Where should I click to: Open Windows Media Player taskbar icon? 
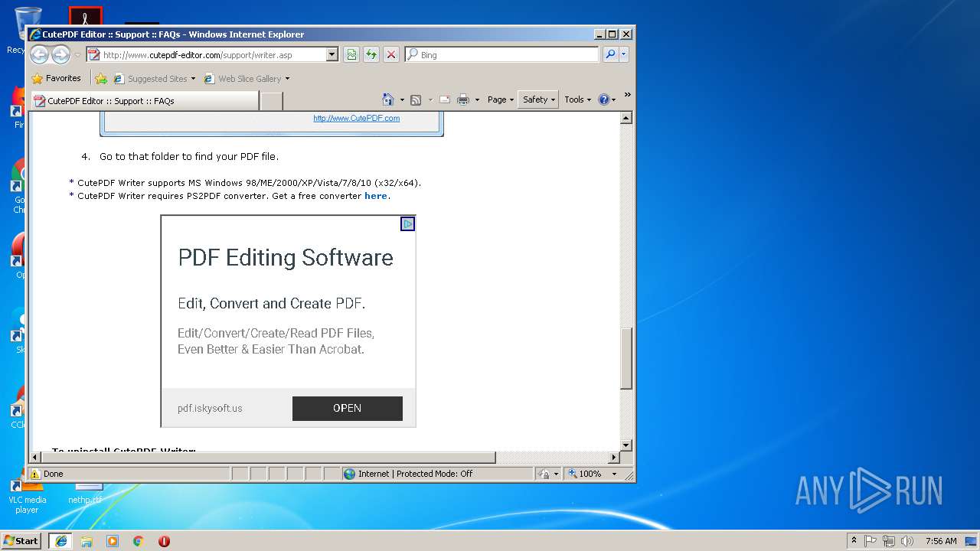[x=113, y=540]
